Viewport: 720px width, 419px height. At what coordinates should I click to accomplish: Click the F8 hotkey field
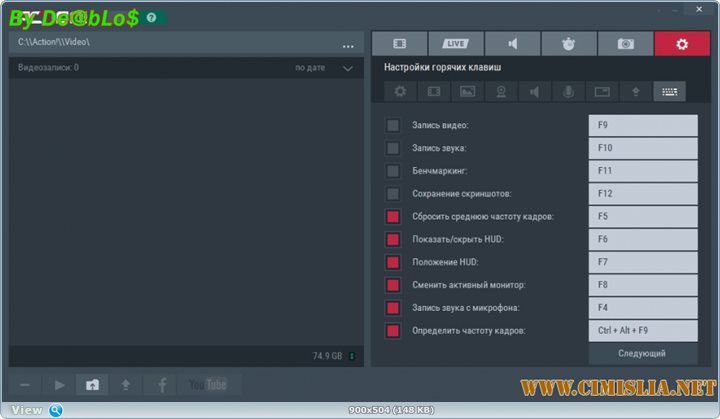click(643, 285)
